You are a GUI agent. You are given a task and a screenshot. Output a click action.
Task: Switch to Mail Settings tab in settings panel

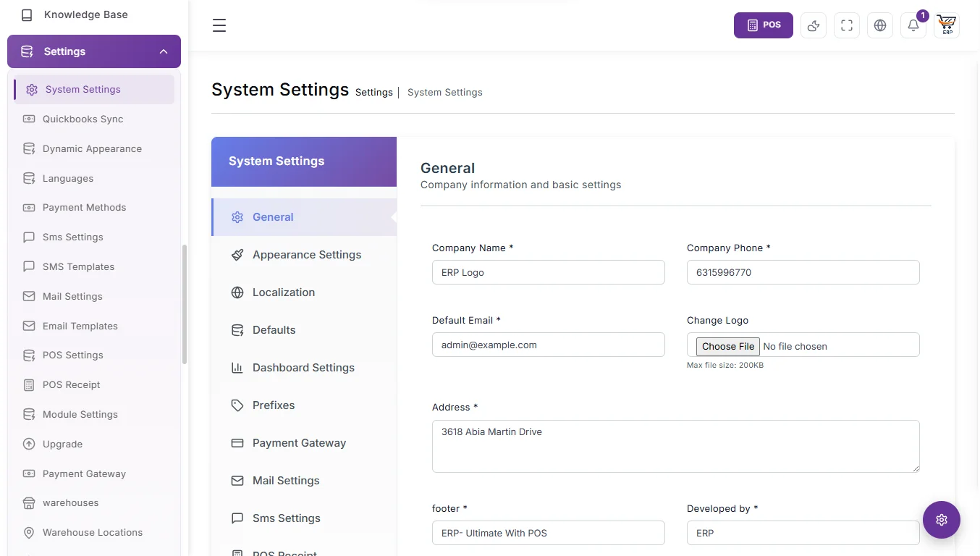pos(304,481)
